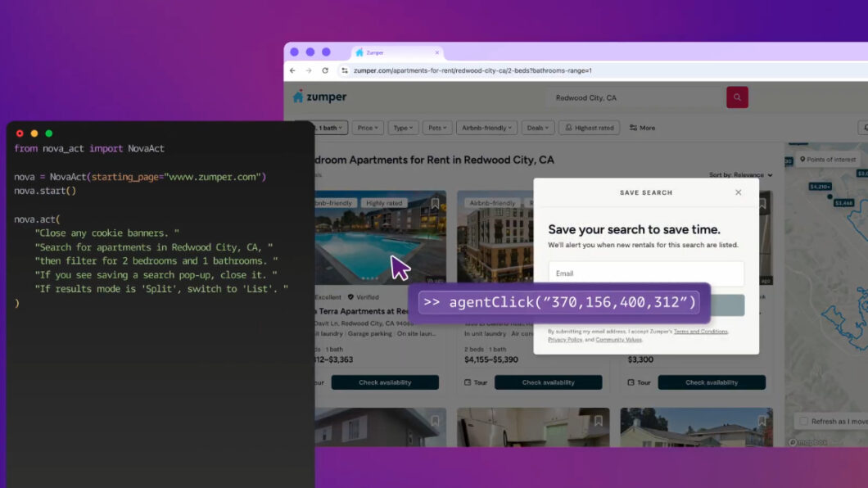Show Points of interest on the map
Image resolution: width=868 pixels, height=488 pixels.
click(828, 160)
